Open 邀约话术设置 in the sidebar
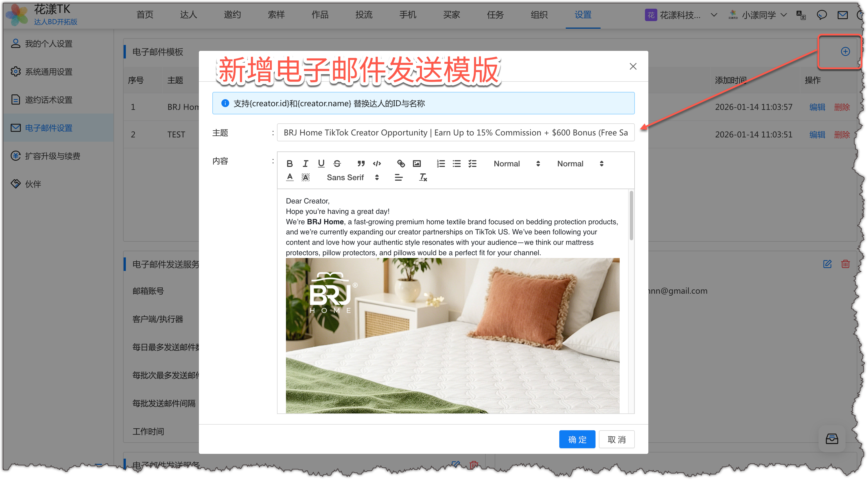868x480 pixels. [x=58, y=100]
